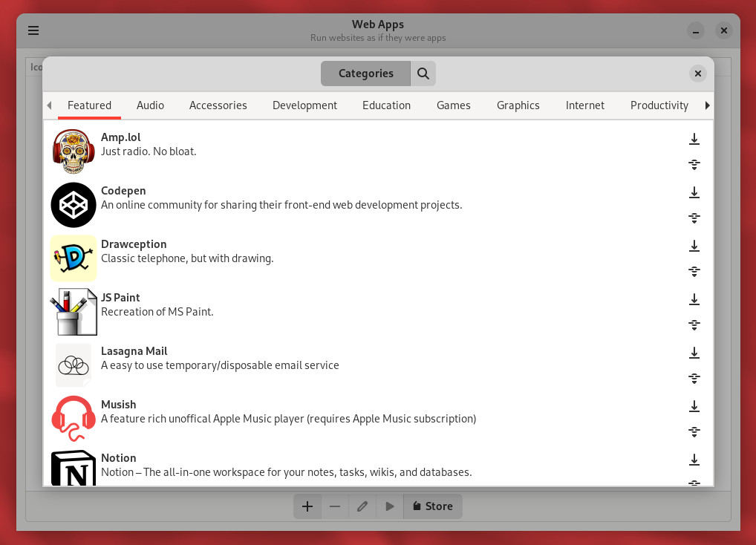Image resolution: width=756 pixels, height=545 pixels.
Task: Open customize options for Musish
Action: (694, 432)
